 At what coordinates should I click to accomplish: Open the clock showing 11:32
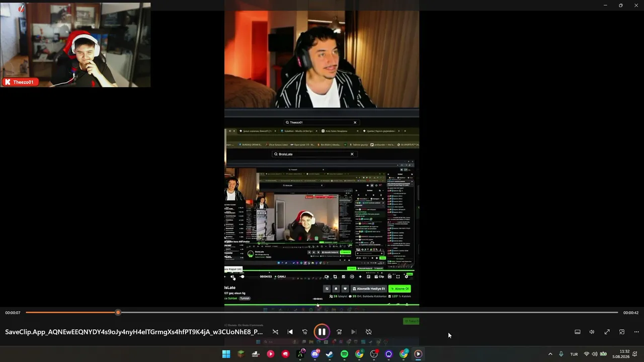621,354
